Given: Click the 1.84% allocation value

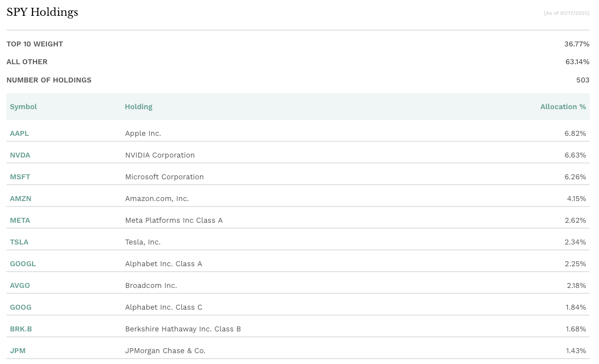Looking at the screenshot, I should [576, 307].
